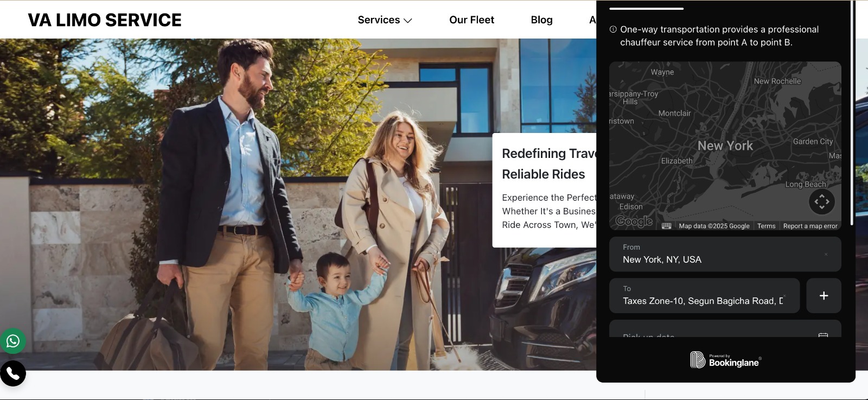Open the Our Fleet page
Image resolution: width=868 pixels, height=400 pixels.
point(471,20)
